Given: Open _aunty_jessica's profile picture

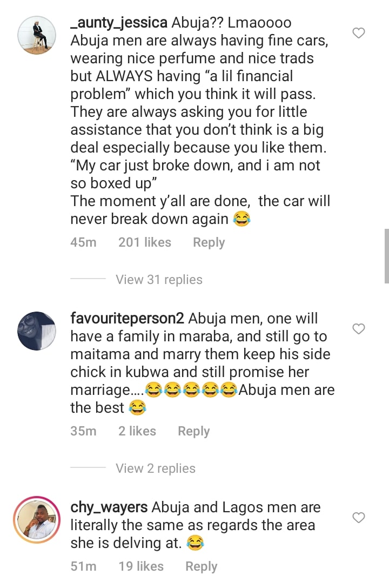Looking at the screenshot, I should click(x=37, y=35).
